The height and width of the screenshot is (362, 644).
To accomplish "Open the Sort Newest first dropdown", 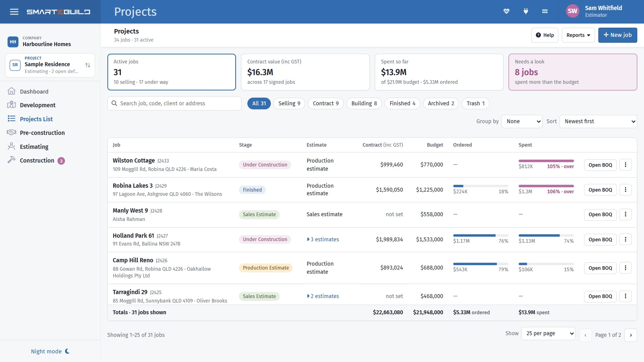I will (598, 121).
